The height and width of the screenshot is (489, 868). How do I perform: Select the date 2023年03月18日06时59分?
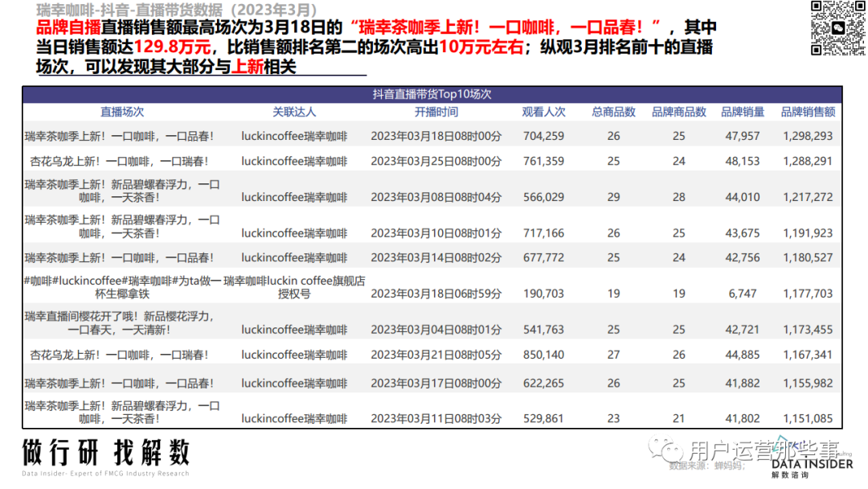pyautogui.click(x=436, y=294)
